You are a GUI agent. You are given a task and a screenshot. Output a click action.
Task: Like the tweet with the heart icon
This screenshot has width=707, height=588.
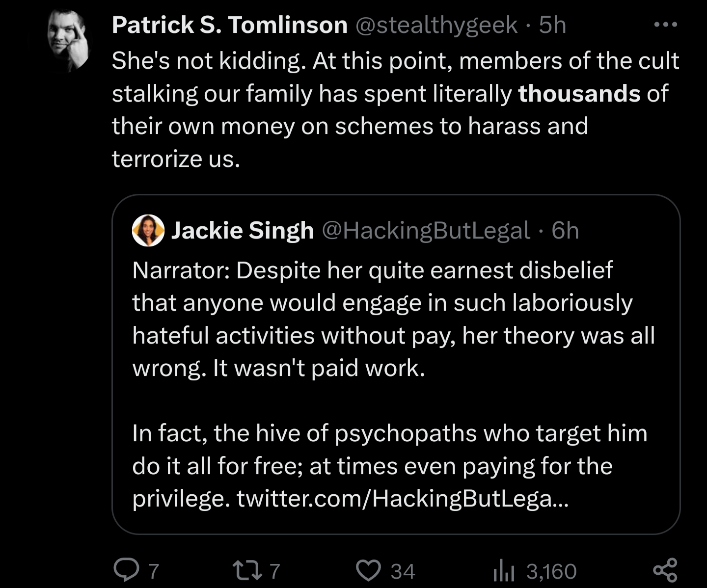(x=368, y=571)
